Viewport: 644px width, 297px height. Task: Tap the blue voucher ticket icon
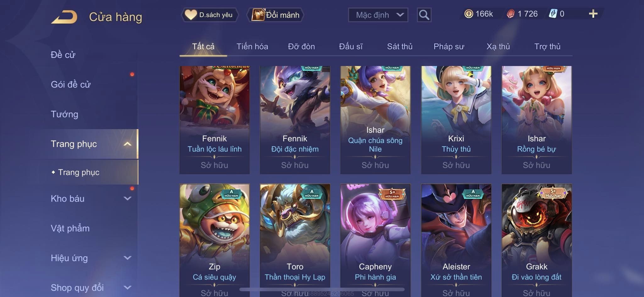click(553, 14)
